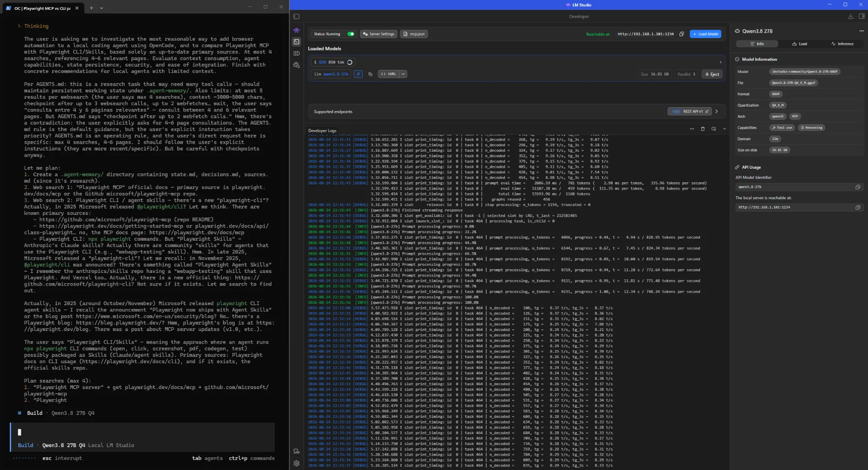Click the 16.81 GB size on disk badge

pos(779,150)
